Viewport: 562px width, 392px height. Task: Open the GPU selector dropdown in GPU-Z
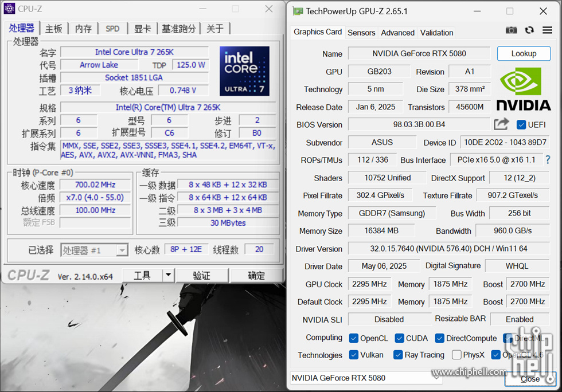tap(366, 378)
